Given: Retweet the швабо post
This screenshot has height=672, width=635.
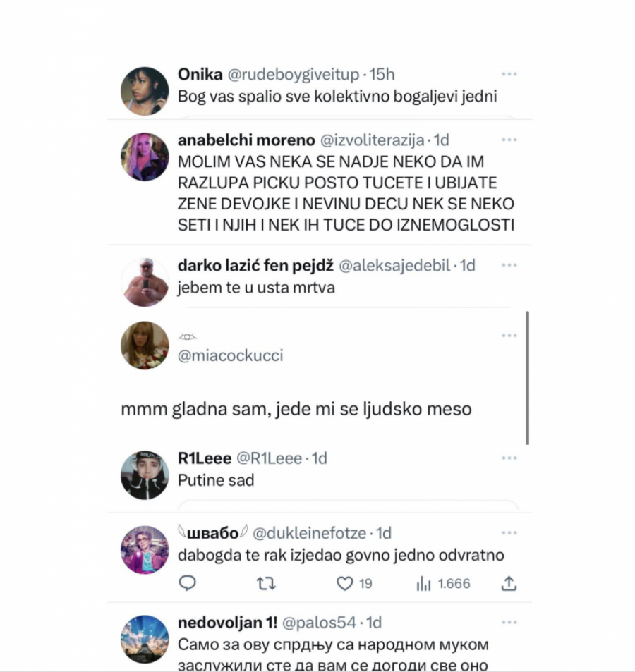Looking at the screenshot, I should pos(266,583).
